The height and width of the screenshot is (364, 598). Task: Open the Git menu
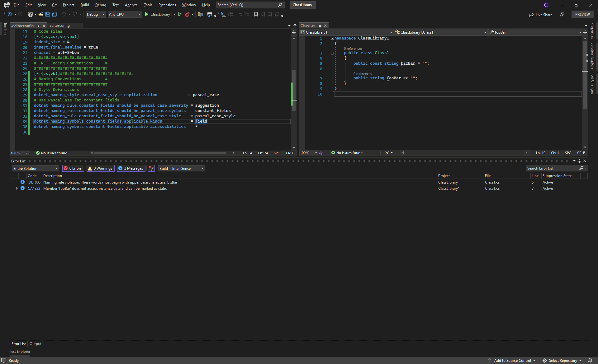[54, 5]
